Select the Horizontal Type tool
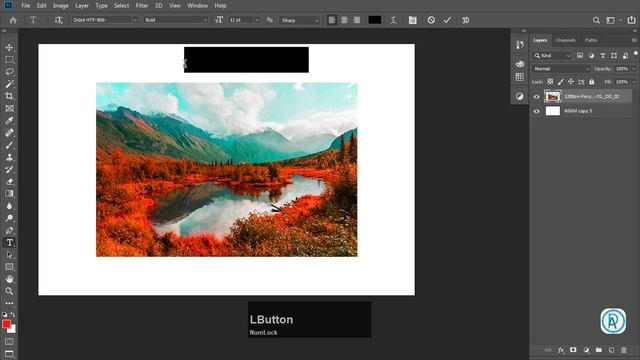 9,243
